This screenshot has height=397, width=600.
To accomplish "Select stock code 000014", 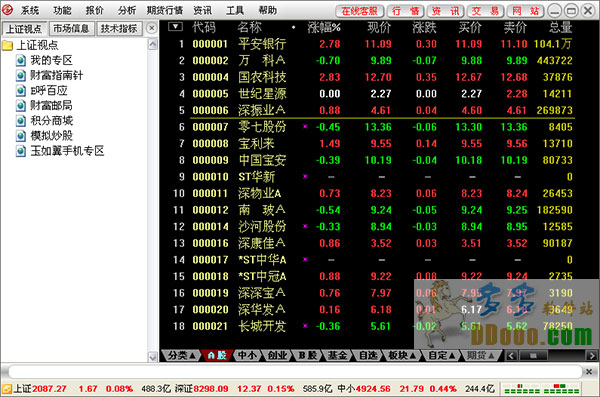I will pos(210,227).
